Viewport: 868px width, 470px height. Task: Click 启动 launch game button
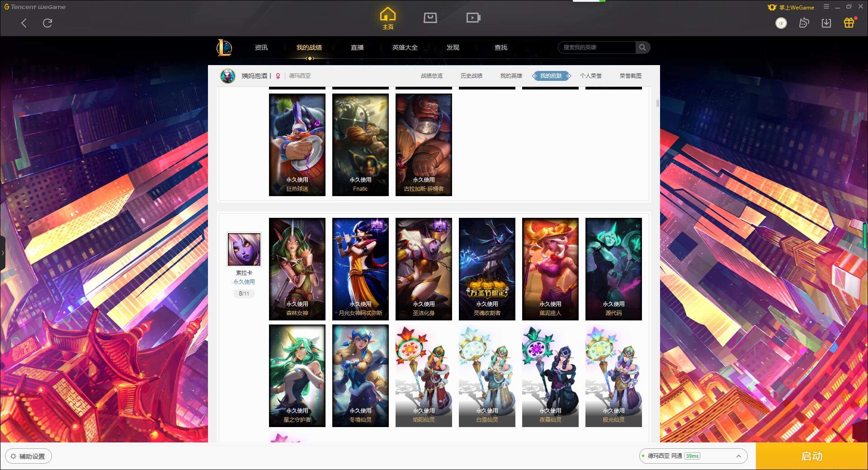(811, 456)
